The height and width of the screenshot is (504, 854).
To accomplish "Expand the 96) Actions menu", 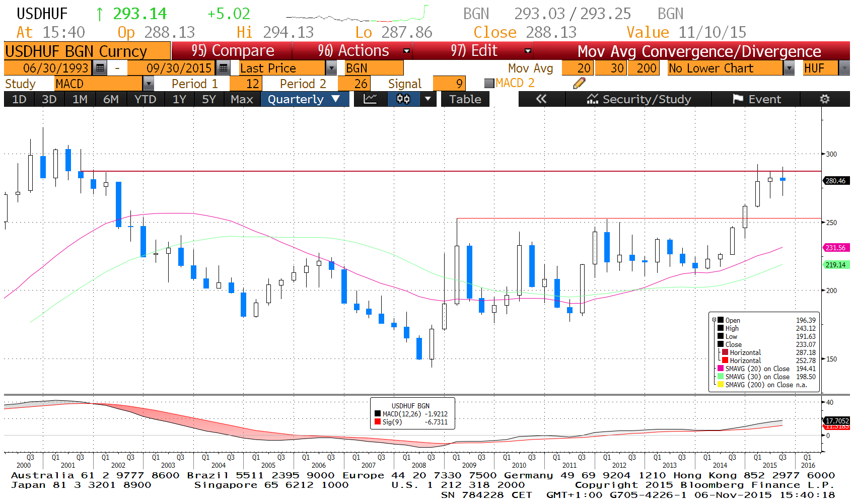I will (352, 51).
